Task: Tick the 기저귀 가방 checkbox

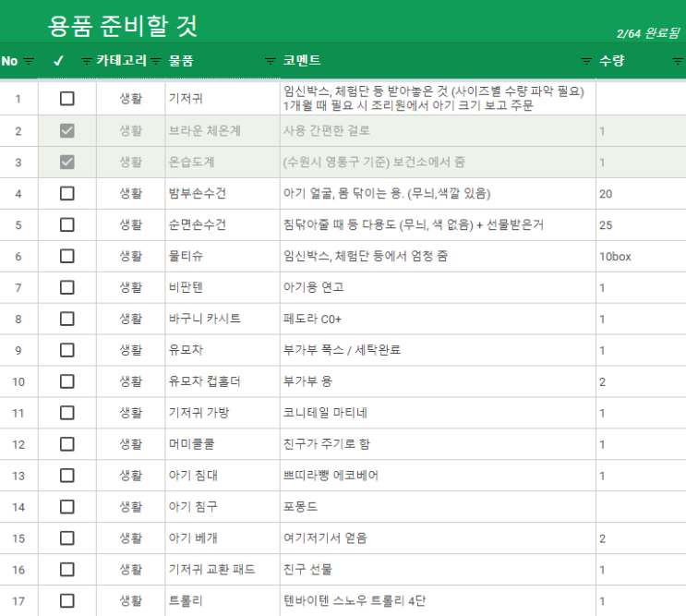Action: pos(66,413)
